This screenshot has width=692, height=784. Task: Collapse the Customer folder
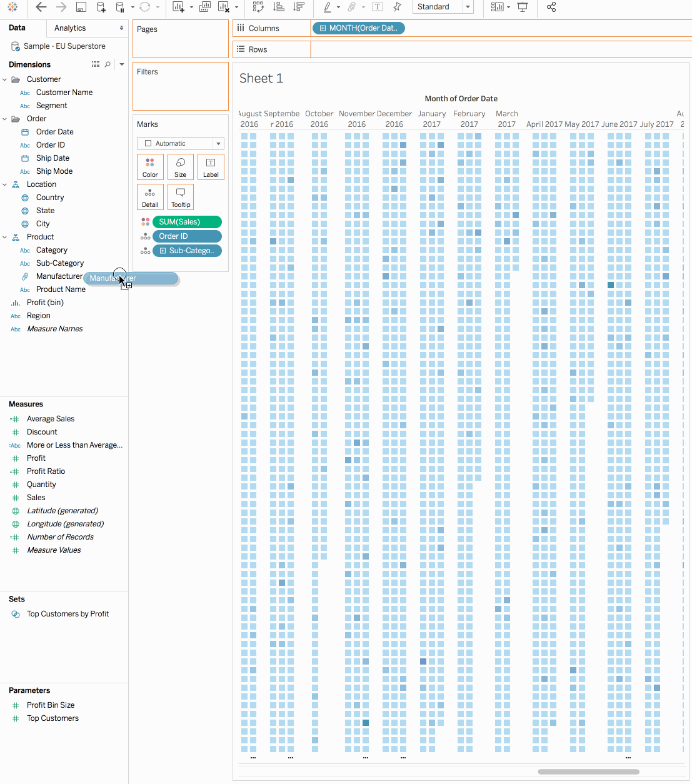tap(5, 79)
